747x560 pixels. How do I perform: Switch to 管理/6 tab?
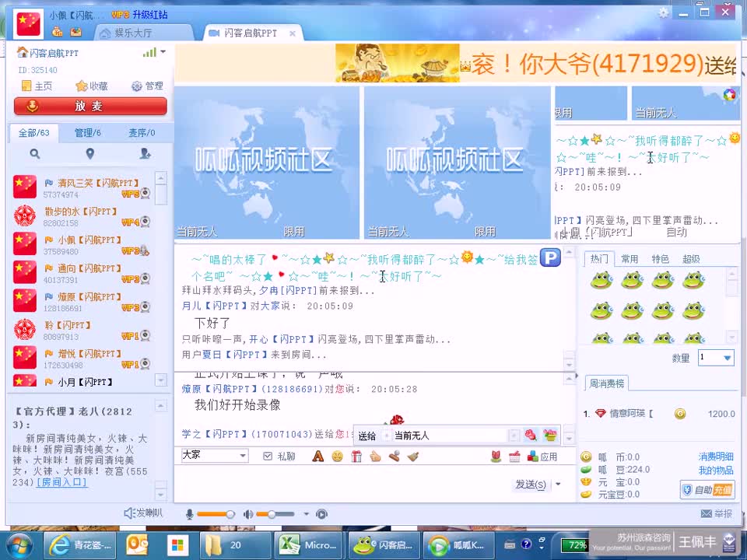tap(88, 133)
